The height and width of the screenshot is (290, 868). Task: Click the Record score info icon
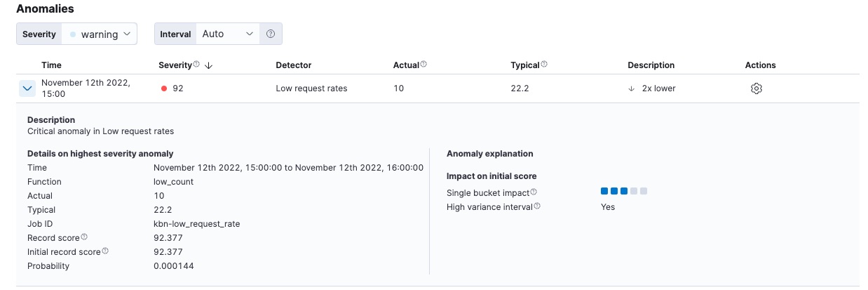pyautogui.click(x=84, y=237)
